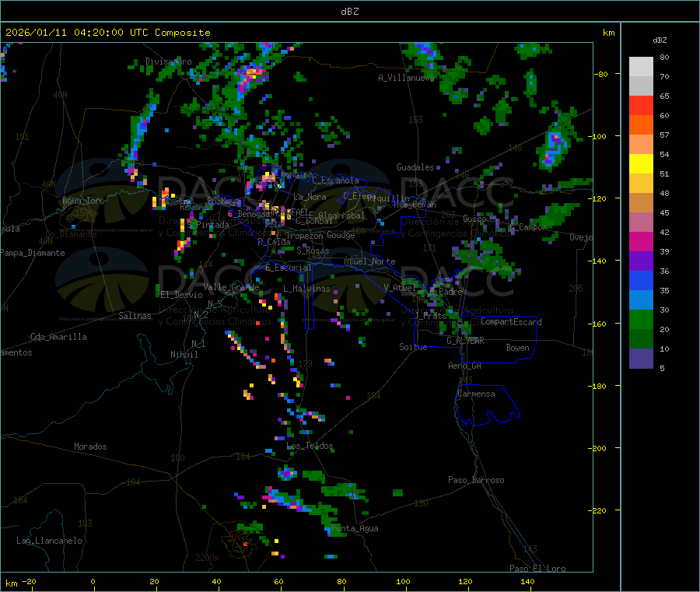Image resolution: width=700 pixels, height=592 pixels.
Task: Pick the light gray 70-80 dBZ swatch
Action: (x=641, y=67)
